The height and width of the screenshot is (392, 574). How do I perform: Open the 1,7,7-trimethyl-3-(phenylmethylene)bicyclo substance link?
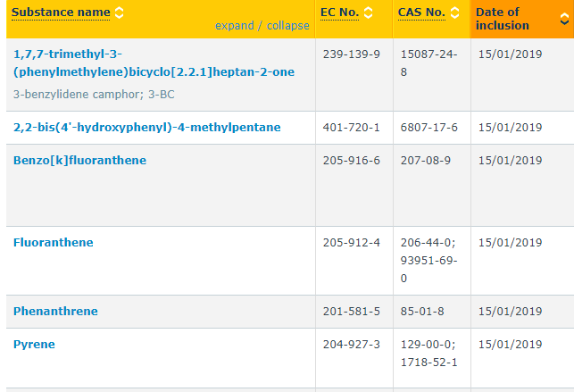154,63
